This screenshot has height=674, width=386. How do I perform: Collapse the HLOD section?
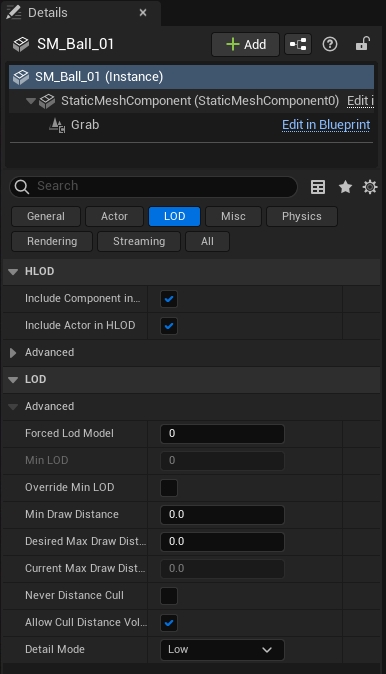tap(13, 272)
